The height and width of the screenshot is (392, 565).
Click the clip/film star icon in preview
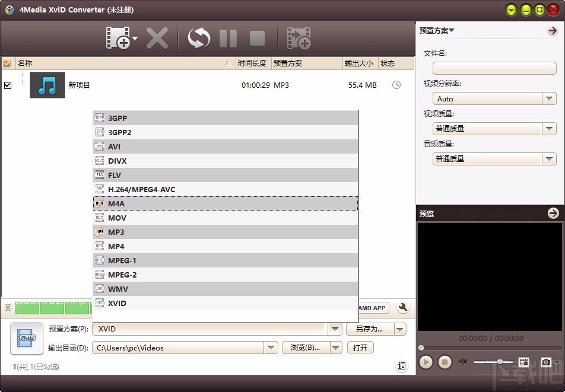(523, 362)
